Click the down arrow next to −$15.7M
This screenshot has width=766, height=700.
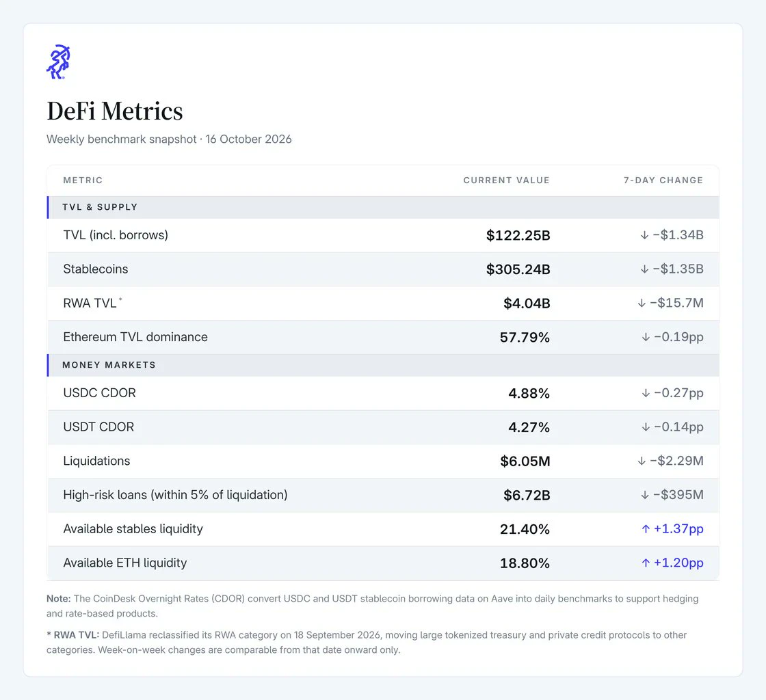coord(642,303)
